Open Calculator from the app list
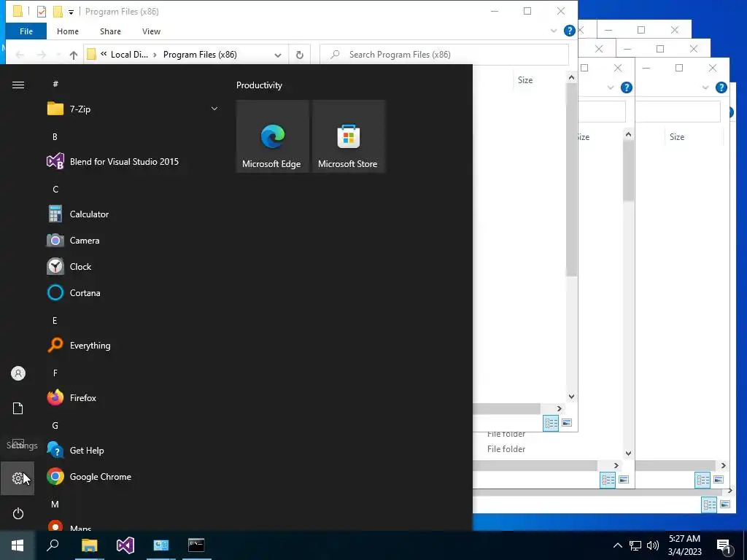The width and height of the screenshot is (747, 560). pos(78,214)
